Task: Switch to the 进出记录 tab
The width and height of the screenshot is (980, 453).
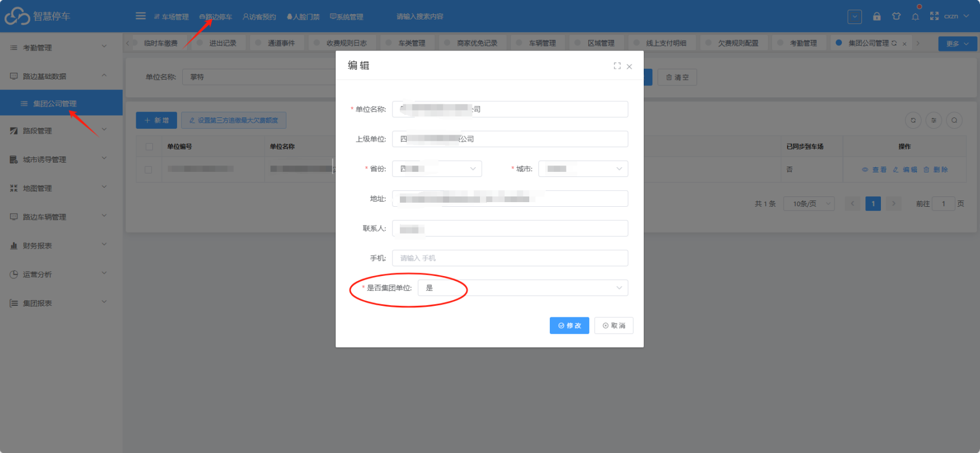Action: [218, 43]
